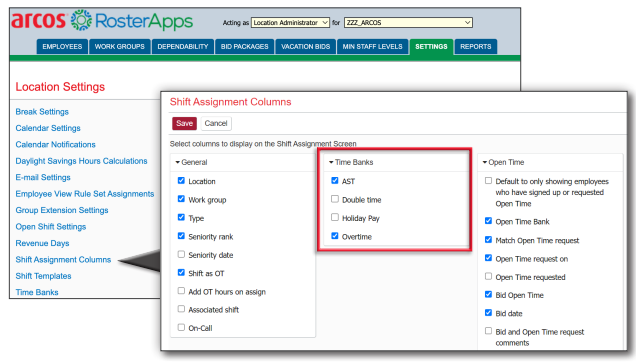Open Break Settings link
Screen dimensions: 636x362
click(x=42, y=112)
